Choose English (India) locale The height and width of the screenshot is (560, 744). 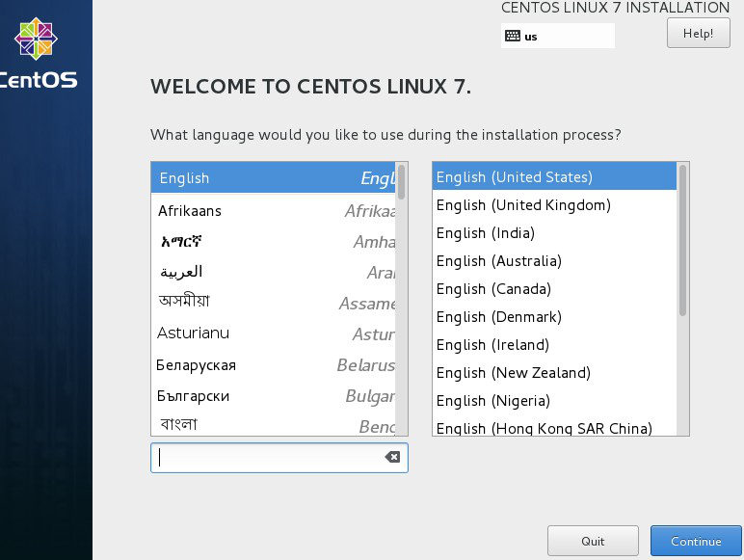pyautogui.click(x=485, y=233)
